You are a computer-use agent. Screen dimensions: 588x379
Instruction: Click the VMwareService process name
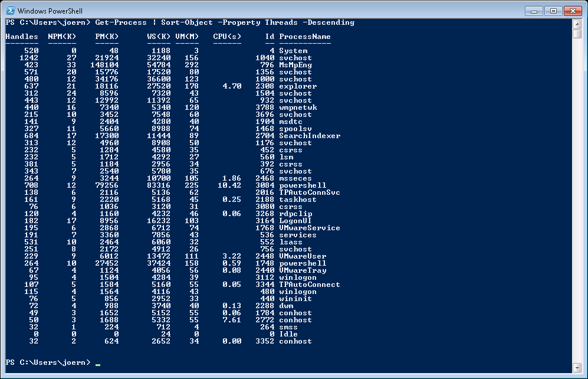point(310,228)
